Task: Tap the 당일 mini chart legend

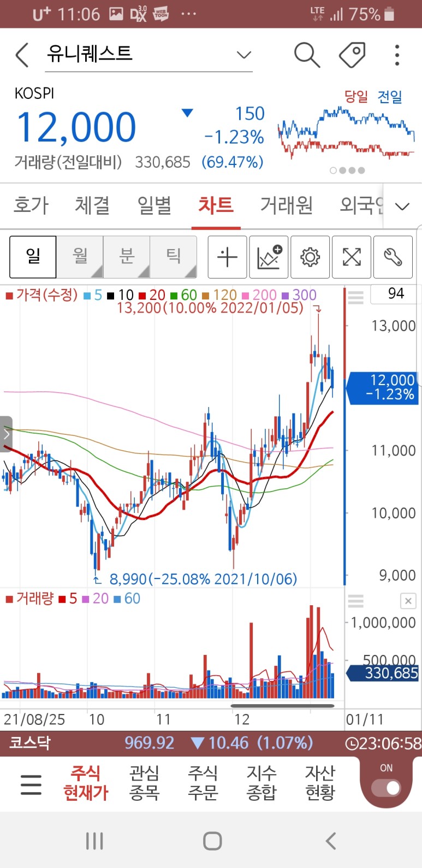Action: point(356,97)
